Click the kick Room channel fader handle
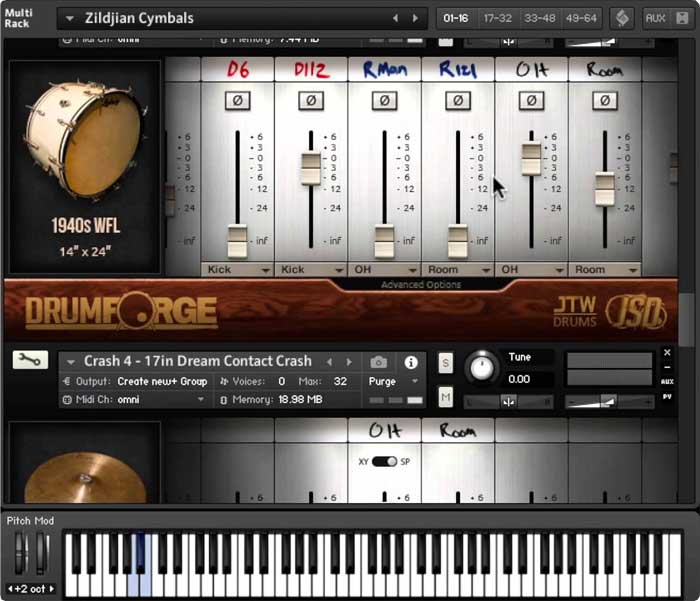This screenshot has width=700, height=601. pyautogui.click(x=605, y=189)
